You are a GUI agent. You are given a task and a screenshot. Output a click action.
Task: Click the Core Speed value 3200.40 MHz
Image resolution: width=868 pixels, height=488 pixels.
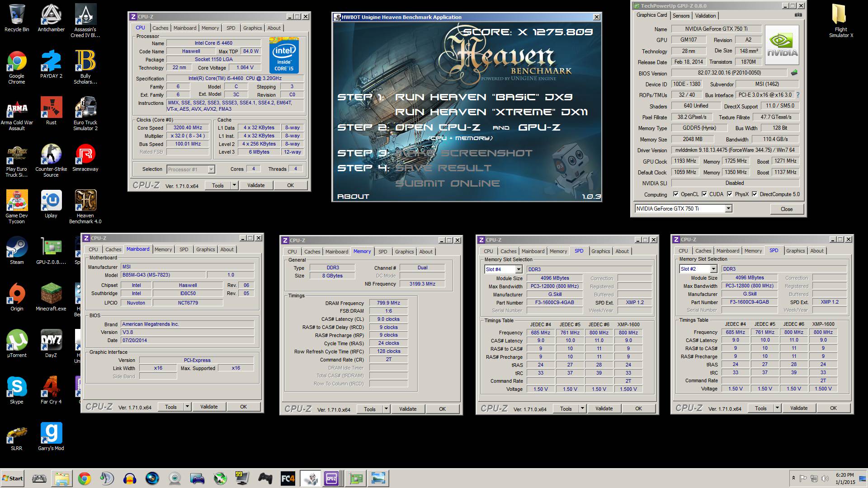pyautogui.click(x=188, y=128)
